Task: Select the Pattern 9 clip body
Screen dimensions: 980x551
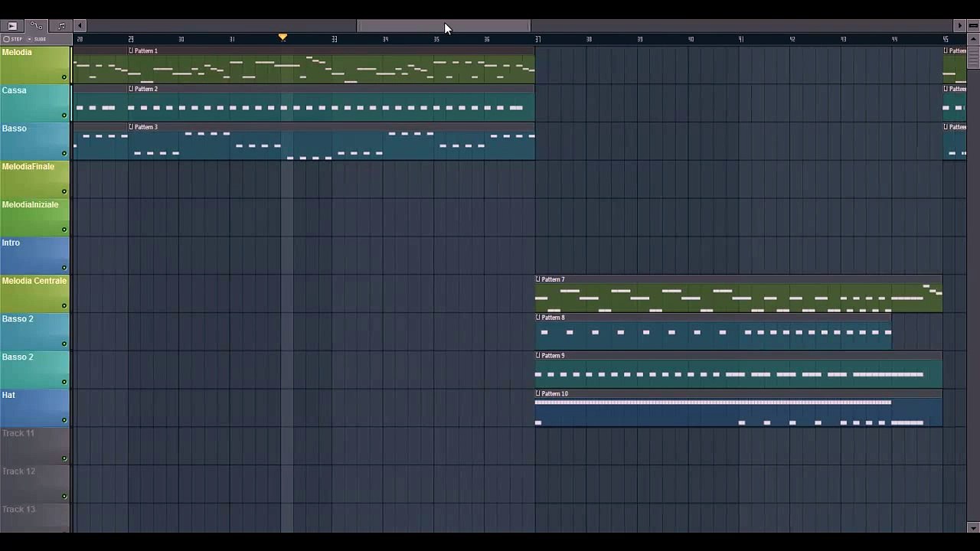Action: (x=739, y=374)
